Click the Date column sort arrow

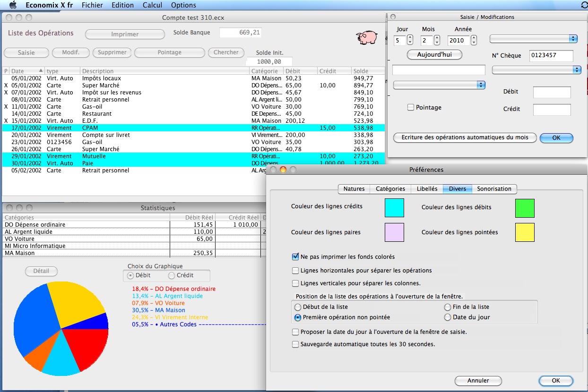[x=41, y=71]
